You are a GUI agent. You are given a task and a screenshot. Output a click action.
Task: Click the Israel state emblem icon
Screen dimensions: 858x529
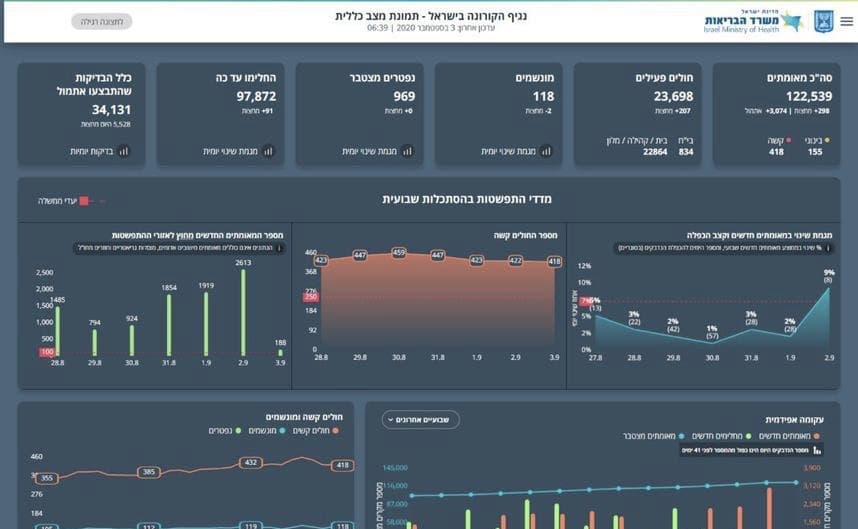coord(824,22)
